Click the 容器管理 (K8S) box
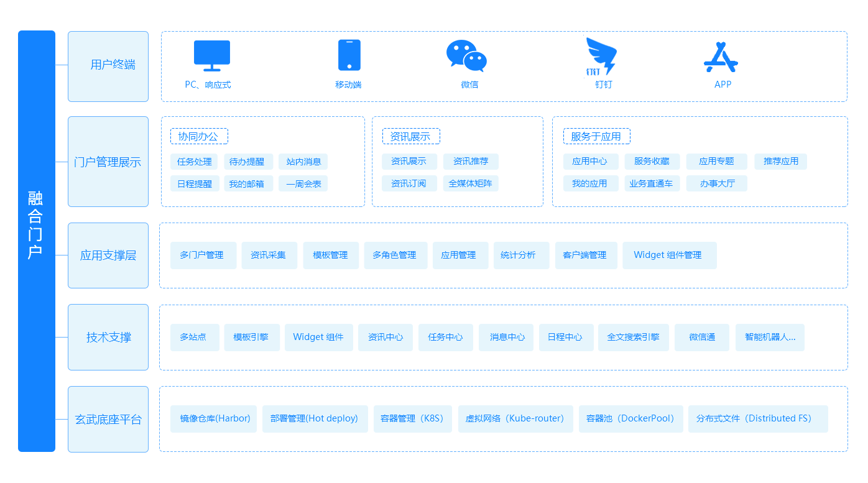The image size is (868, 483). click(x=413, y=419)
